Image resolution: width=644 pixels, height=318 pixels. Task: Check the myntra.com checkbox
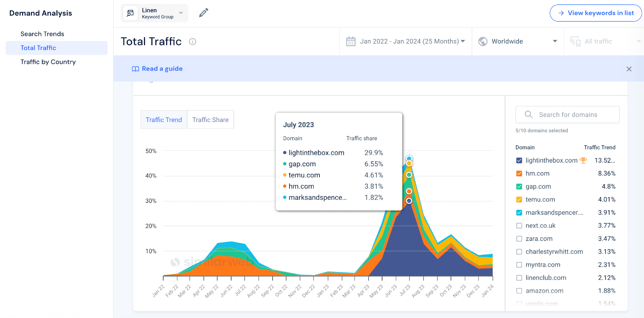point(519,265)
